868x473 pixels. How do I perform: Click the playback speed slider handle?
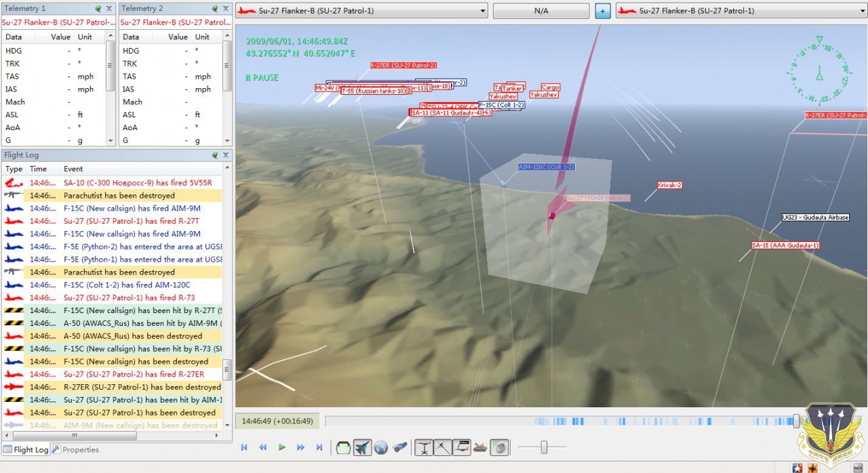543,447
